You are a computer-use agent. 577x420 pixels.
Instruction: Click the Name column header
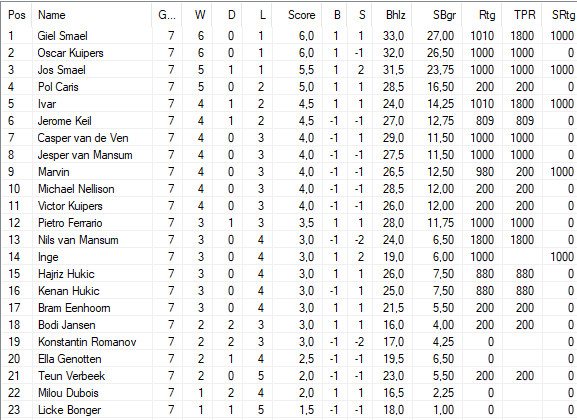pyautogui.click(x=92, y=15)
